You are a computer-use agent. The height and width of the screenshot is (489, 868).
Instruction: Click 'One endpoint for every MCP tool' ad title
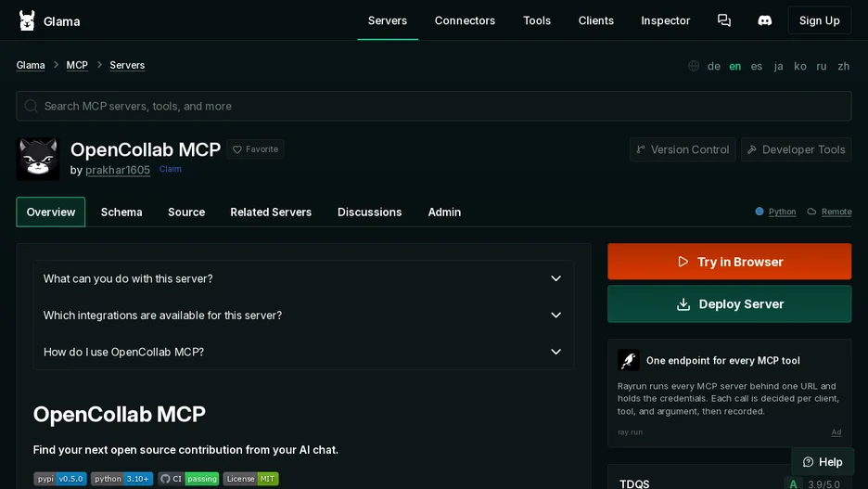pos(723,361)
